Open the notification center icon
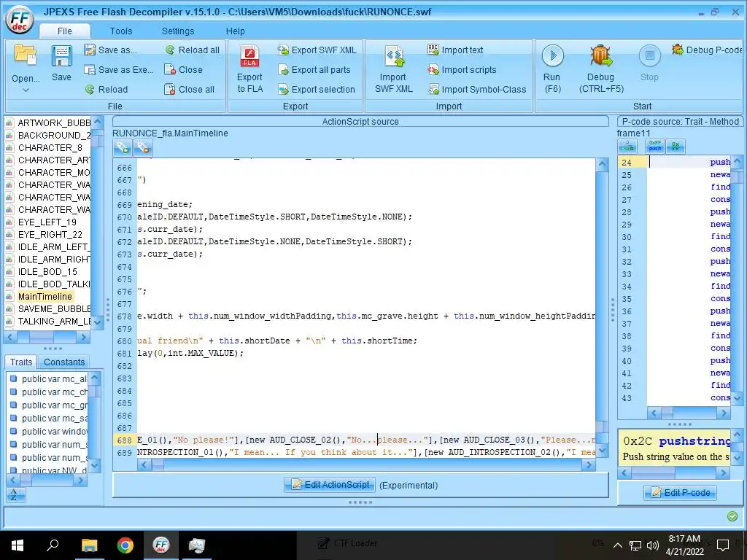Screen dimensions: 747x560 point(723,545)
